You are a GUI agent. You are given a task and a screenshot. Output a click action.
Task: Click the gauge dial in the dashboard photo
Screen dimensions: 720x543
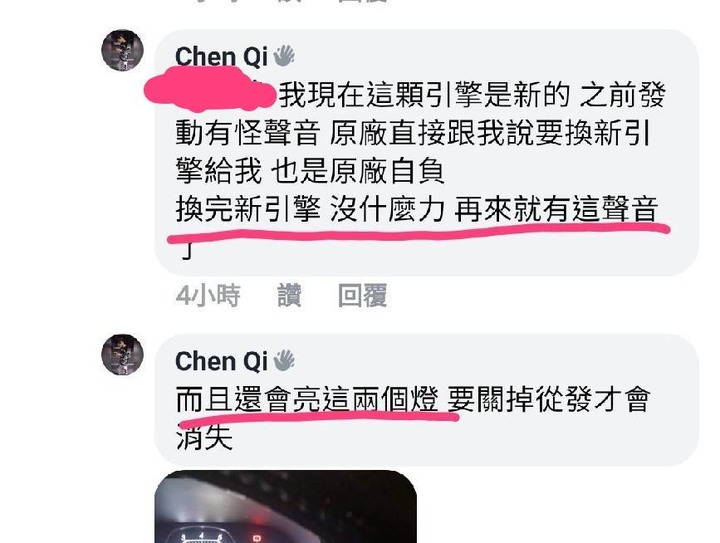202,536
